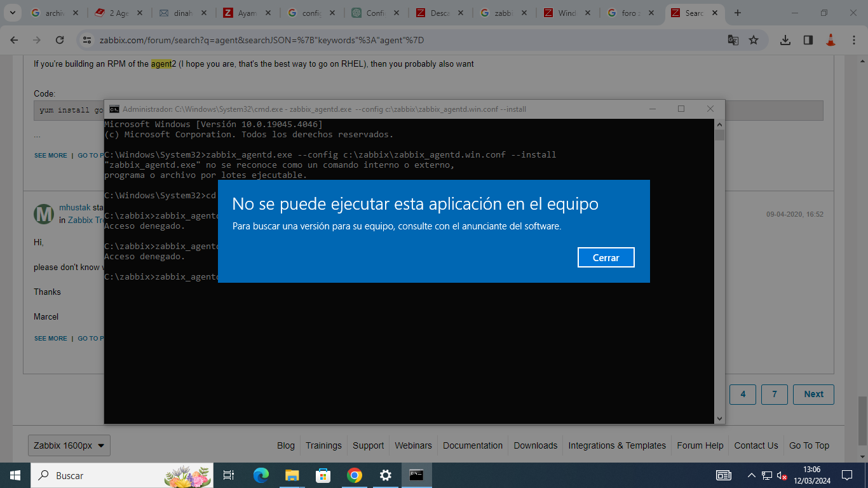The image size is (868, 488).
Task: Click the cmd window's scroll-down arrow
Action: click(x=719, y=419)
